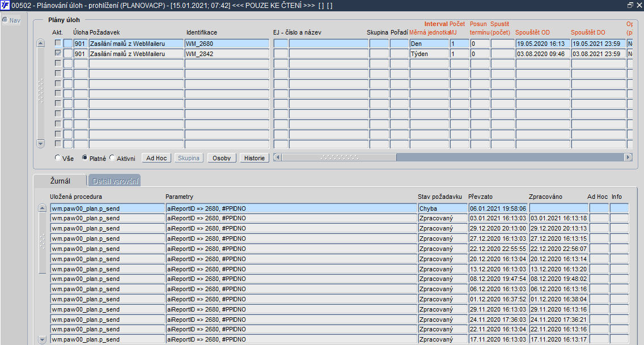Click the up arrow of the Žurnál scrollbar

coord(42,208)
